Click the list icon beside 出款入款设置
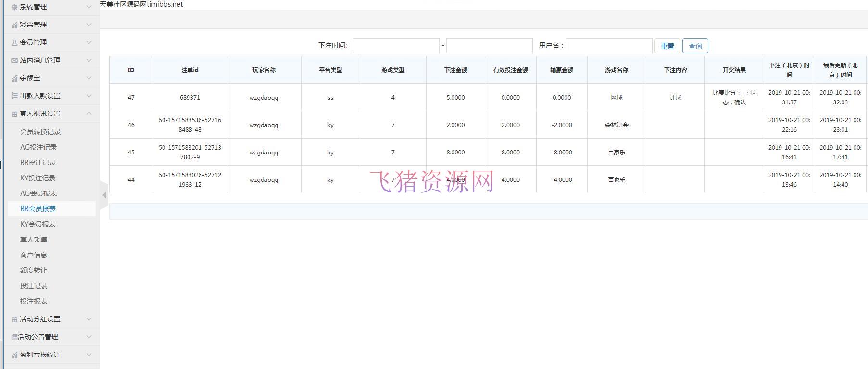The image size is (868, 369). [14, 96]
